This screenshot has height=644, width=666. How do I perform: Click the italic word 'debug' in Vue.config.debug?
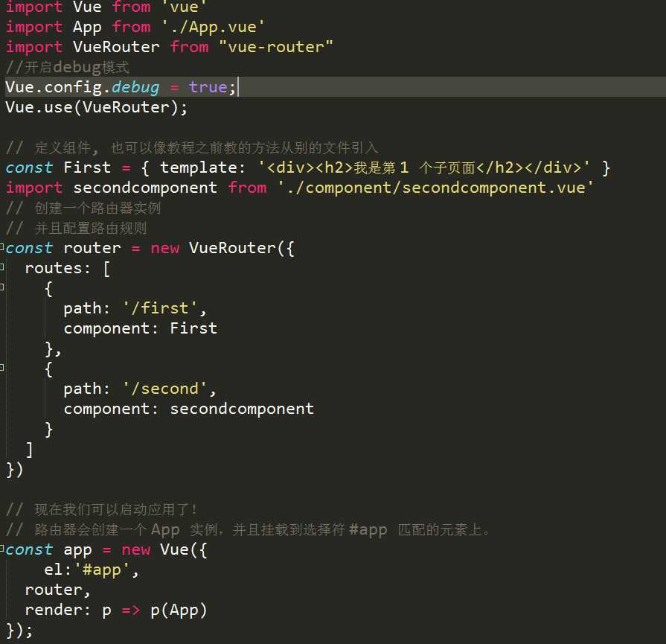pos(136,87)
